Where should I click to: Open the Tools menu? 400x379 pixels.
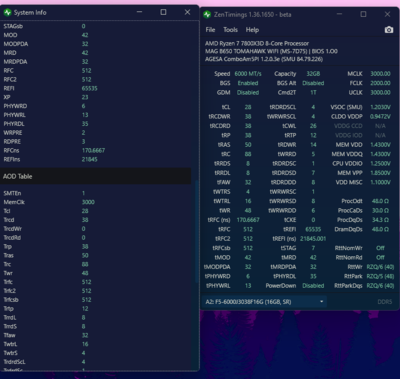pyautogui.click(x=230, y=30)
